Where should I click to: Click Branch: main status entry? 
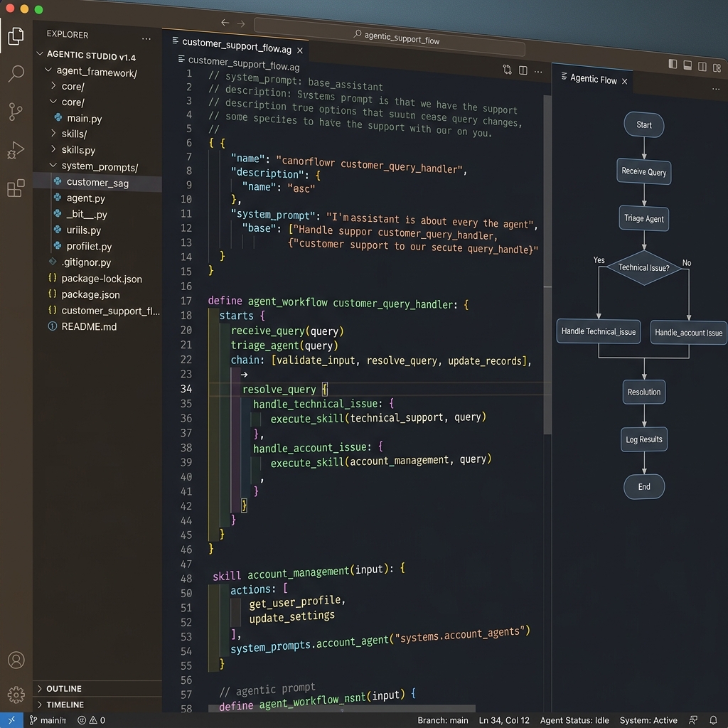[x=442, y=720]
